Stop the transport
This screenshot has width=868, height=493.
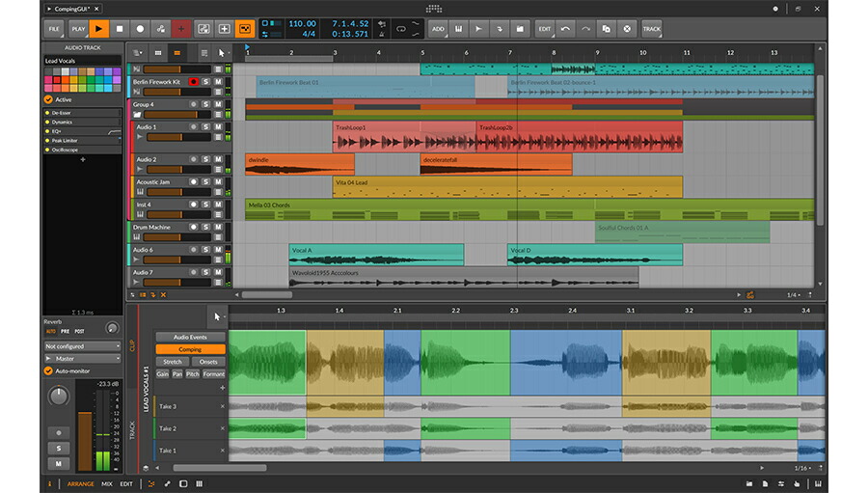tap(120, 29)
